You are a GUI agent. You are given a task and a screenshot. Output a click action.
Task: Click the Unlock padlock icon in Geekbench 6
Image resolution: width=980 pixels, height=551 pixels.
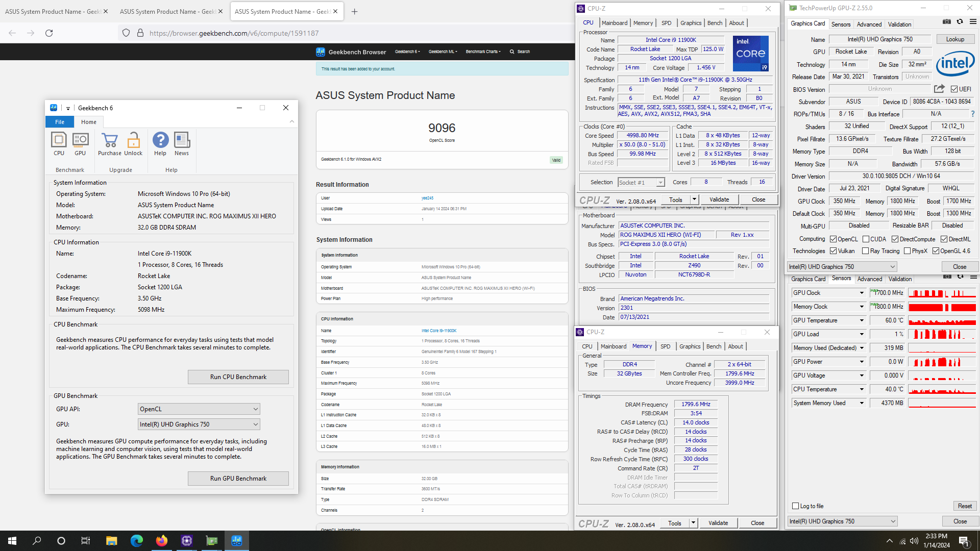133,144
